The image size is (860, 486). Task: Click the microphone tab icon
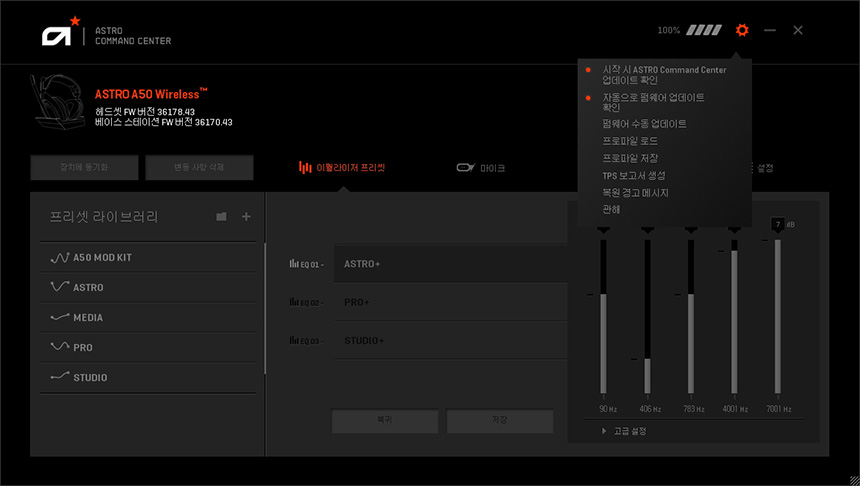(466, 168)
